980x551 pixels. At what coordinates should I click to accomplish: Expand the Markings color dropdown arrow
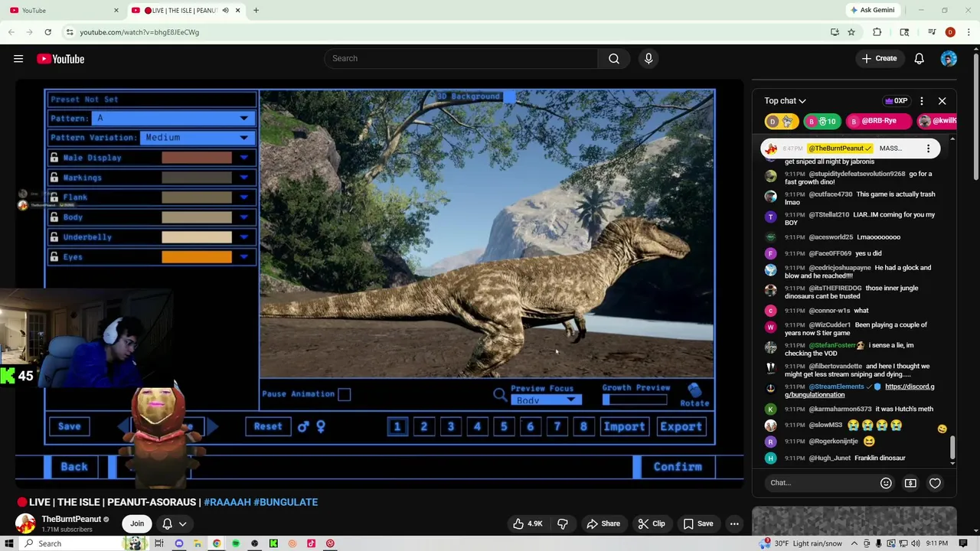point(244,178)
